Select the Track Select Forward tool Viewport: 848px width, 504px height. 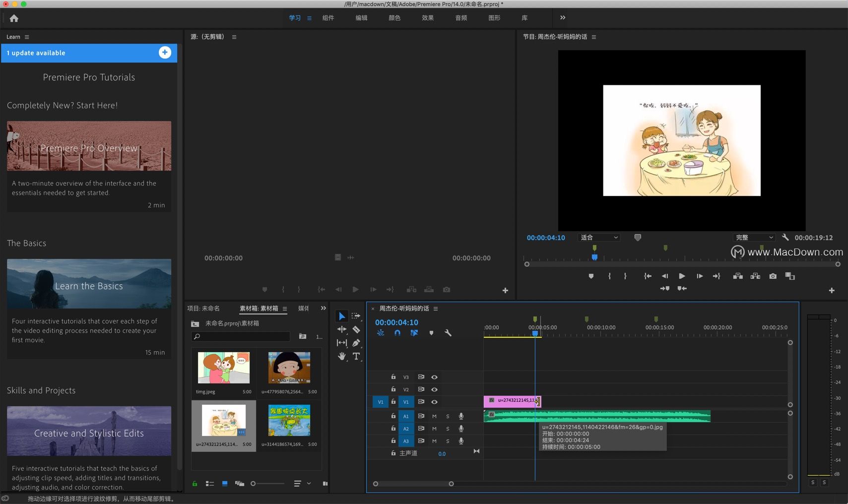(x=356, y=316)
